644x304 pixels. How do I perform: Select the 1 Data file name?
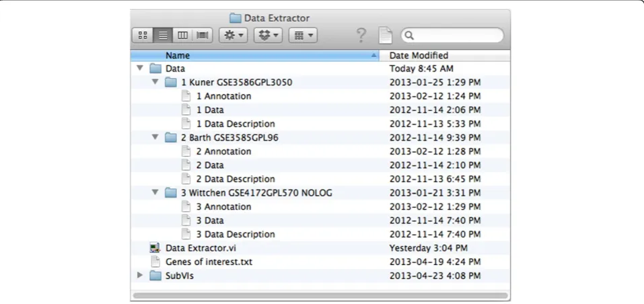point(210,110)
